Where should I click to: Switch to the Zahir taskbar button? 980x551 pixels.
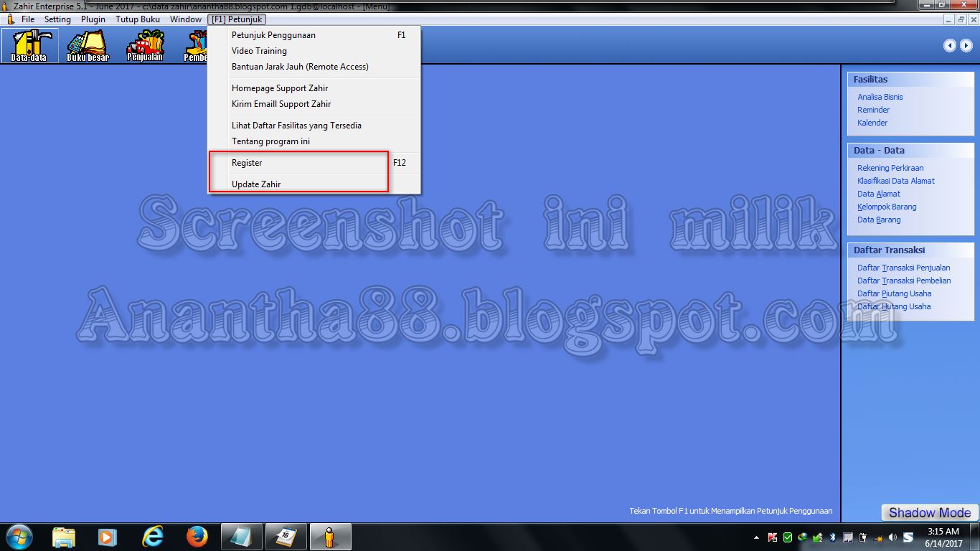click(x=330, y=537)
